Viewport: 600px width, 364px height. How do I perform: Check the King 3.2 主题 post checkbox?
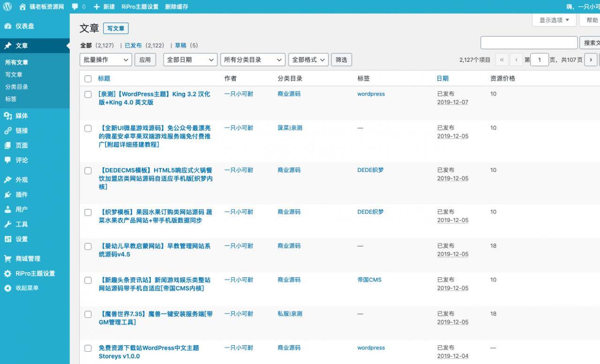click(x=88, y=94)
